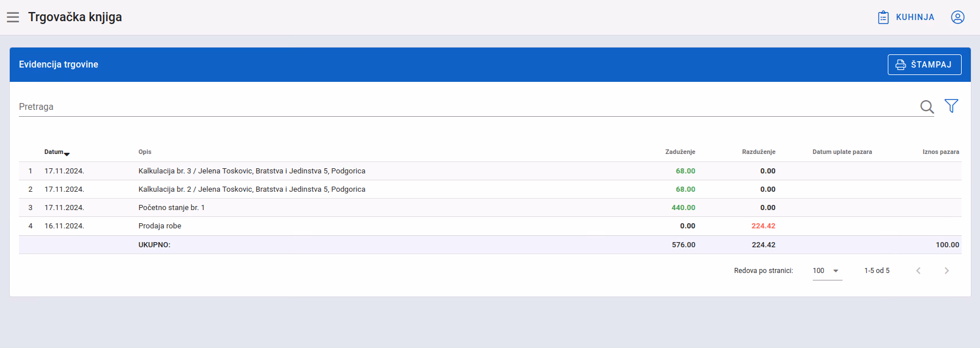Click the Opis column header

click(145, 152)
